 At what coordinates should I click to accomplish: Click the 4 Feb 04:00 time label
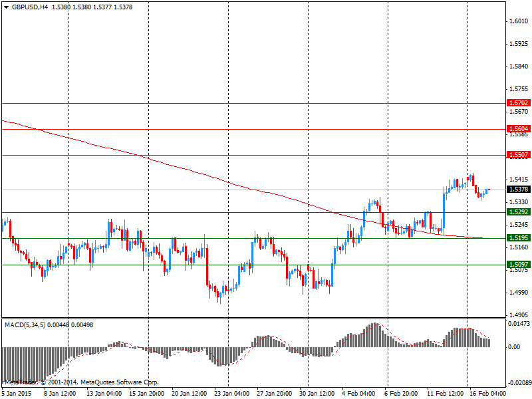[x=358, y=393]
